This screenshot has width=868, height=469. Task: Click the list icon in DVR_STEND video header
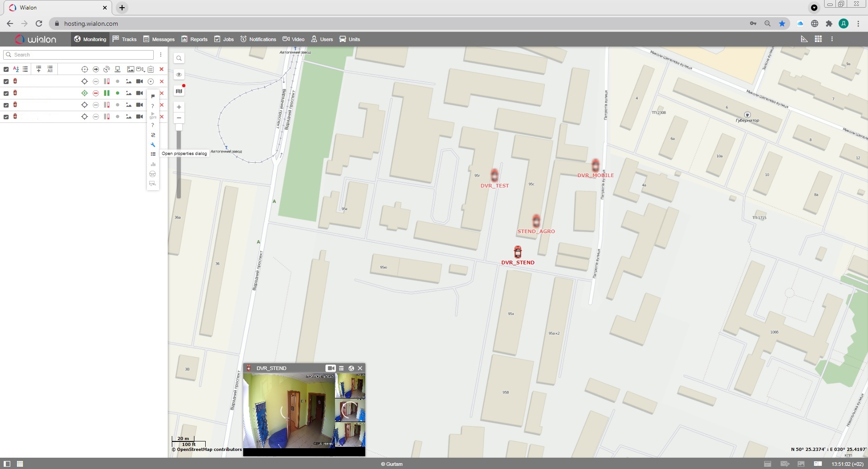point(341,368)
